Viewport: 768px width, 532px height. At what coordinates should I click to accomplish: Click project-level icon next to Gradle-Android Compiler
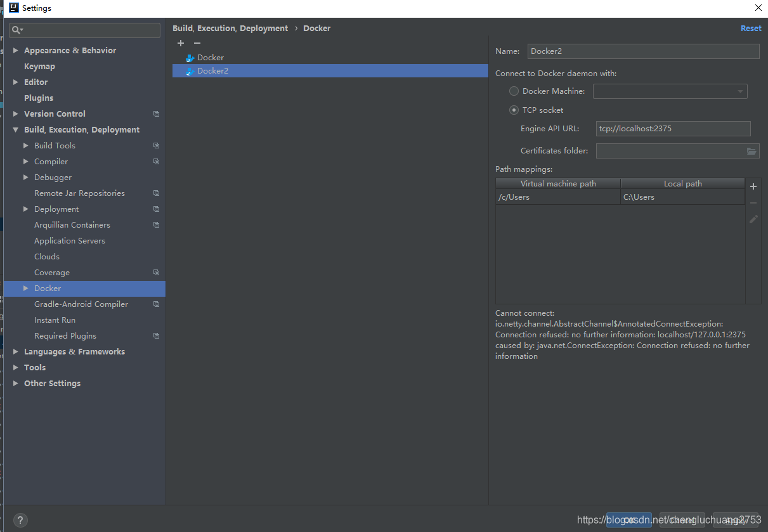(157, 304)
